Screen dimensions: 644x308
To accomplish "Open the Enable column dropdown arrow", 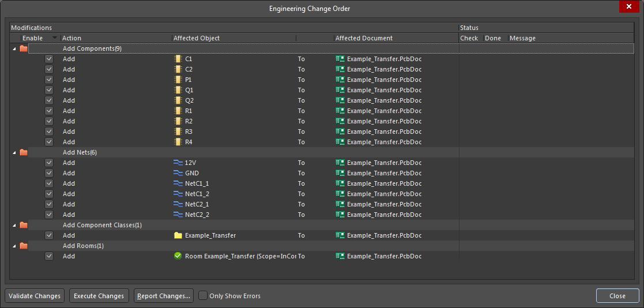I will (x=55, y=38).
